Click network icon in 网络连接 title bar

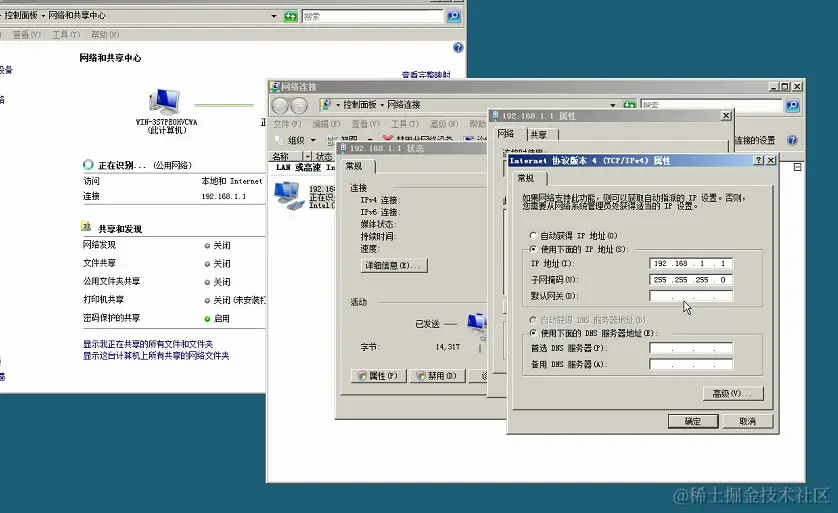pyautogui.click(x=275, y=87)
